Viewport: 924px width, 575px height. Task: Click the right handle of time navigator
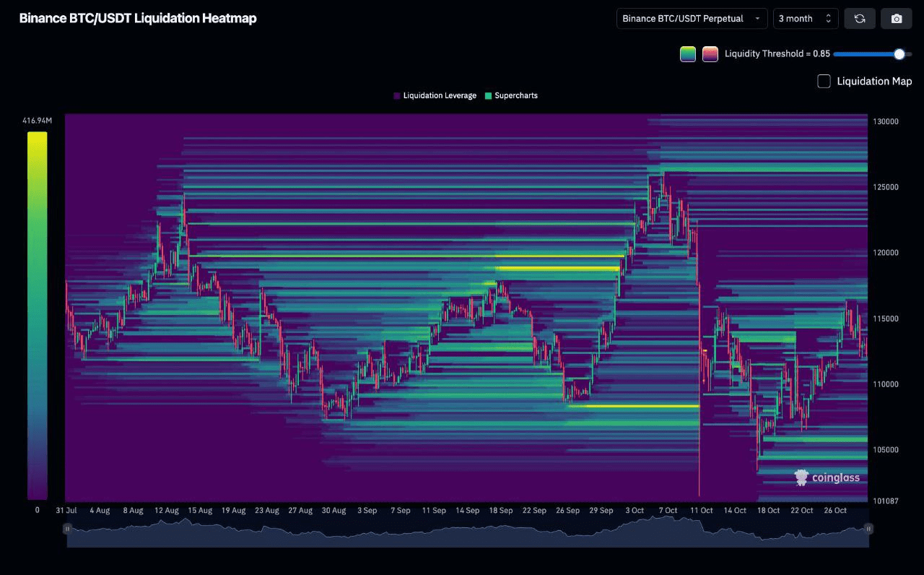point(868,529)
